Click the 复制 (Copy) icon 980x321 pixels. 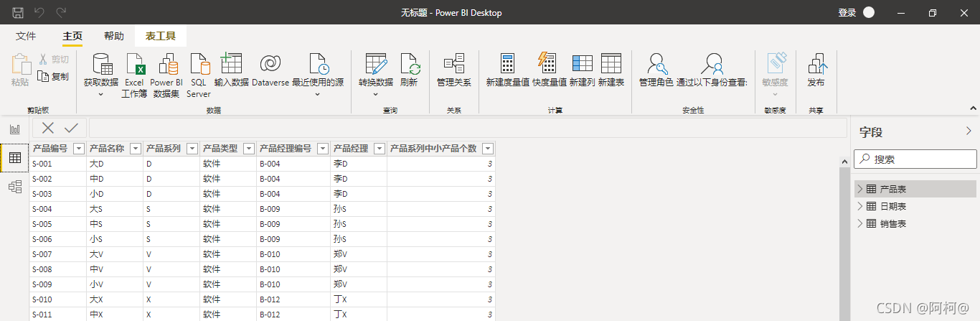43,76
